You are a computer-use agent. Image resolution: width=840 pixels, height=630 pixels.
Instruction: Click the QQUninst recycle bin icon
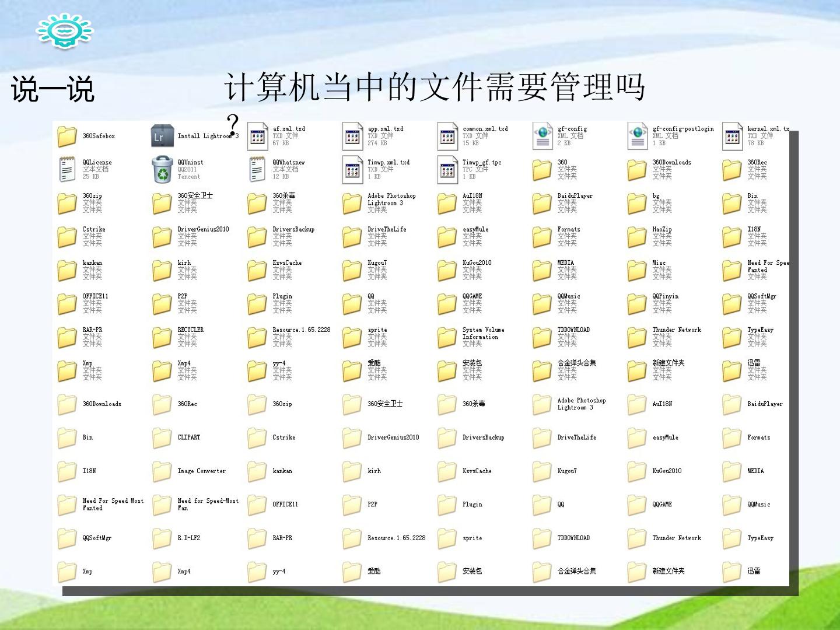162,170
